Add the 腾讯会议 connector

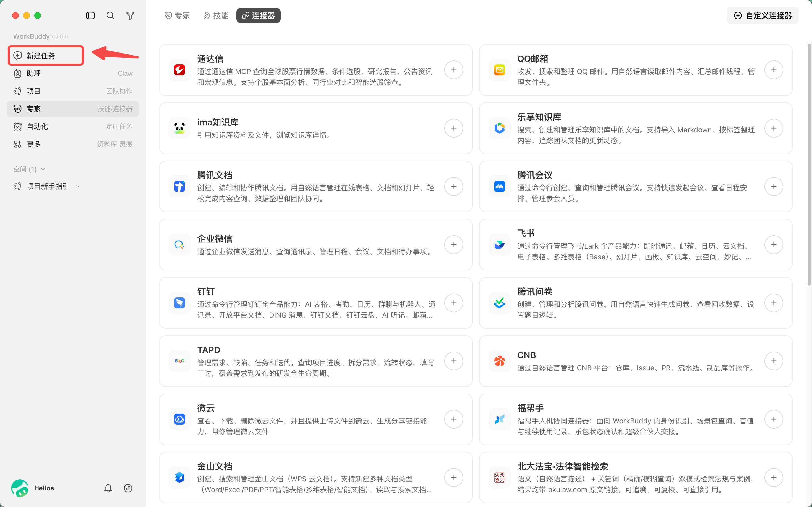click(773, 186)
